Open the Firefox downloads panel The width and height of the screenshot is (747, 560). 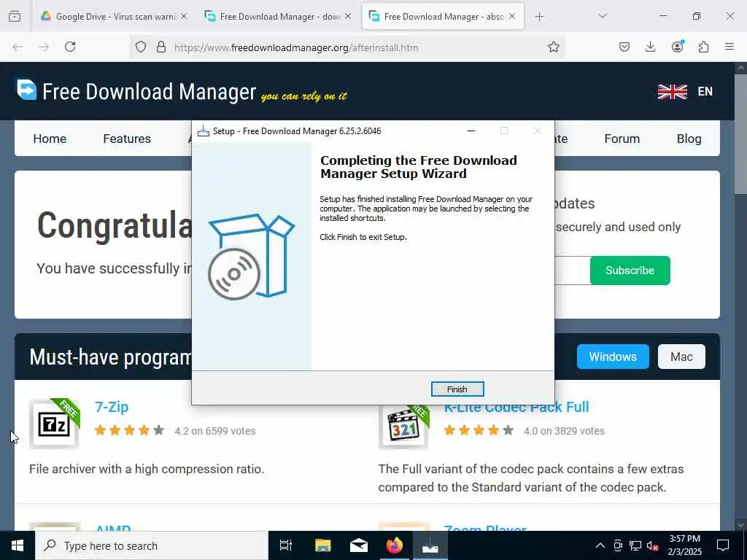(650, 47)
